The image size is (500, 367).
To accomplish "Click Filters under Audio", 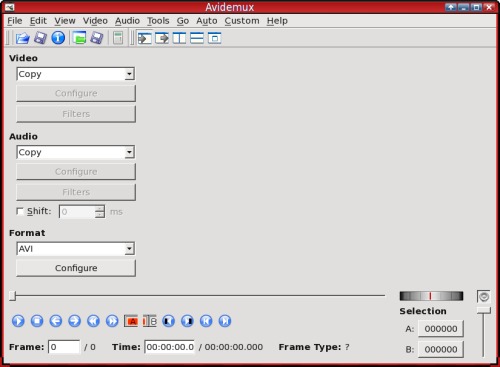I will coord(76,192).
